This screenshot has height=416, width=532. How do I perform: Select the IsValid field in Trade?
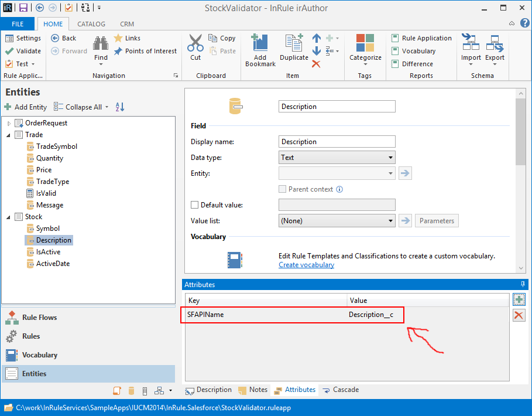click(x=46, y=193)
